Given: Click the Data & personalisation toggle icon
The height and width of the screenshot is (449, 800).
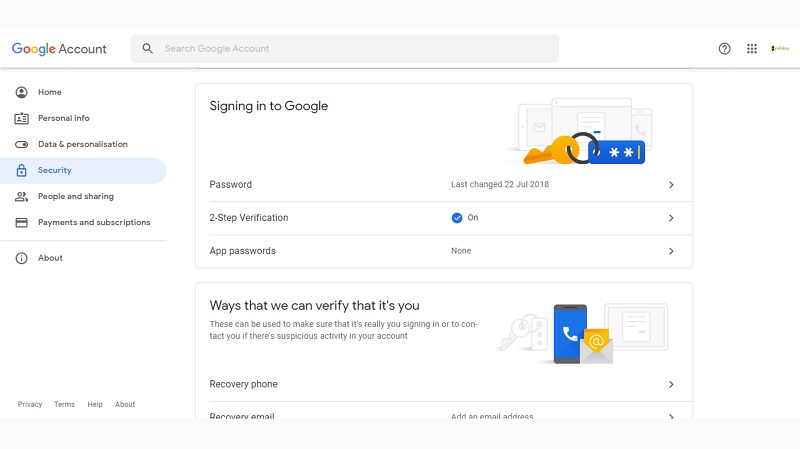Looking at the screenshot, I should click(x=21, y=144).
